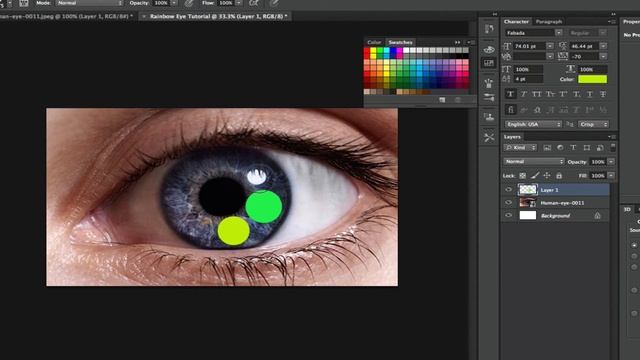
Task: Open Character panel text color swatch
Action: click(x=592, y=79)
